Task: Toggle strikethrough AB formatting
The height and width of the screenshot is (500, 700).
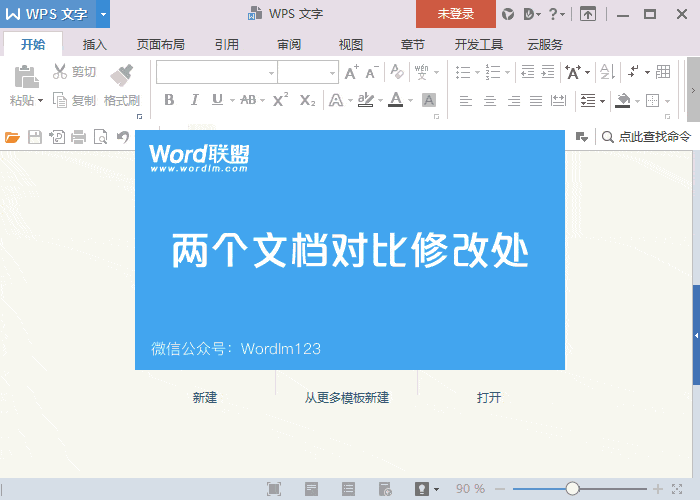Action: coord(248,100)
